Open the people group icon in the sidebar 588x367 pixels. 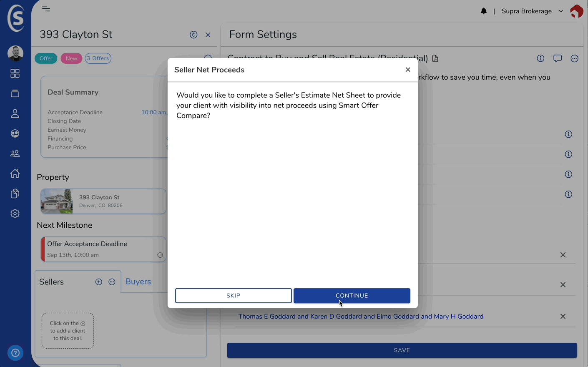[15, 153]
